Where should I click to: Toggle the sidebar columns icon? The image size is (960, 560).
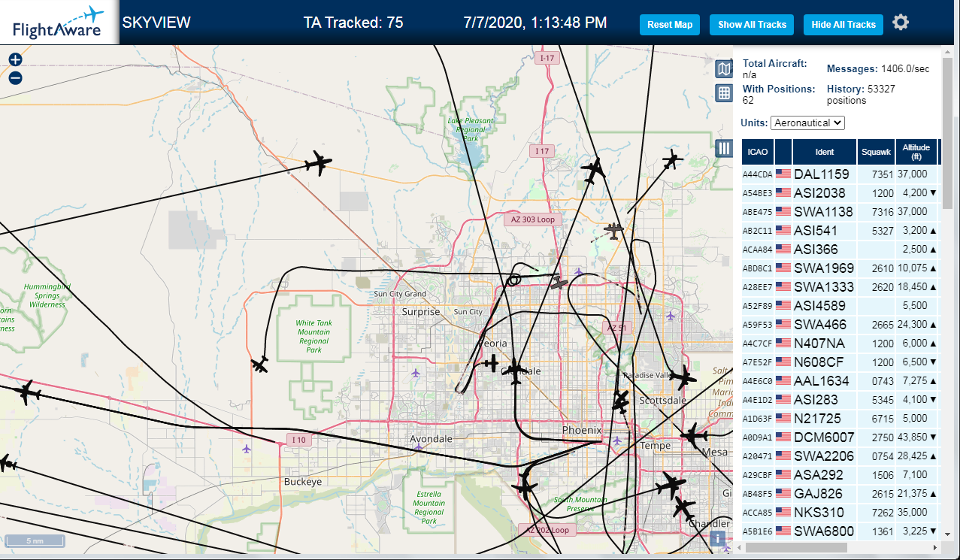click(723, 148)
